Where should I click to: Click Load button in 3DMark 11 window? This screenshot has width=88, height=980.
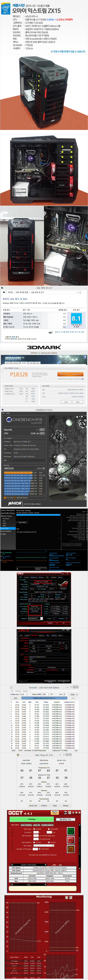pos(66,402)
